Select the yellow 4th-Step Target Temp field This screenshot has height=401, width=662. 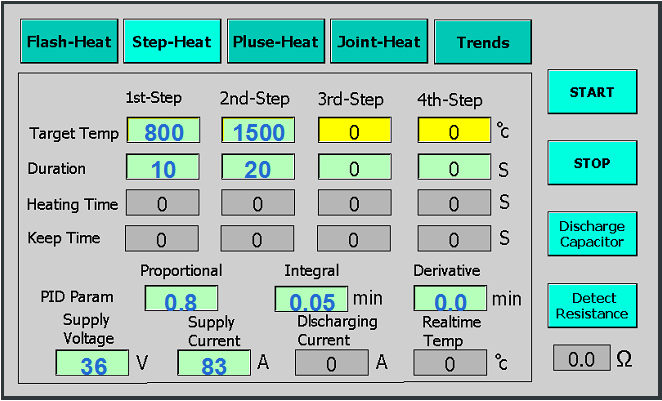click(453, 131)
